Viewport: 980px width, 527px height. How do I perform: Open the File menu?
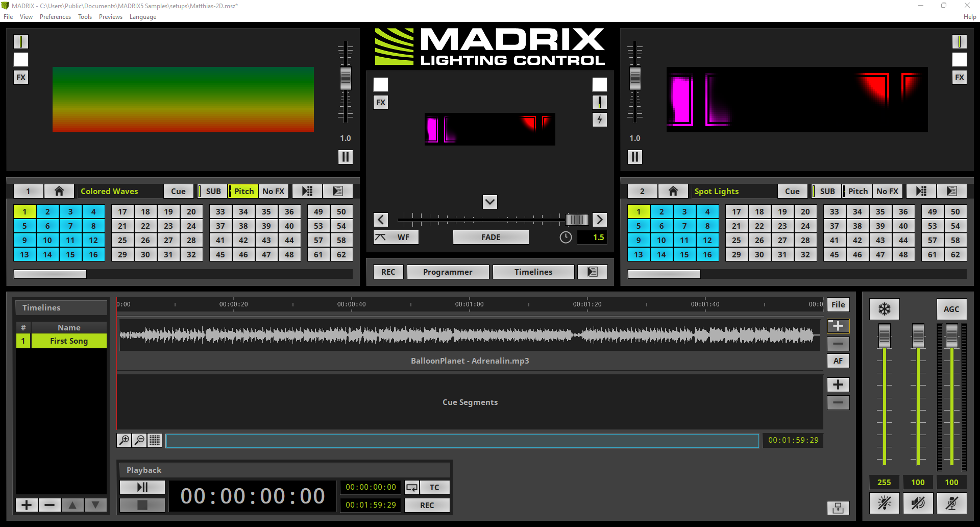(x=8, y=17)
